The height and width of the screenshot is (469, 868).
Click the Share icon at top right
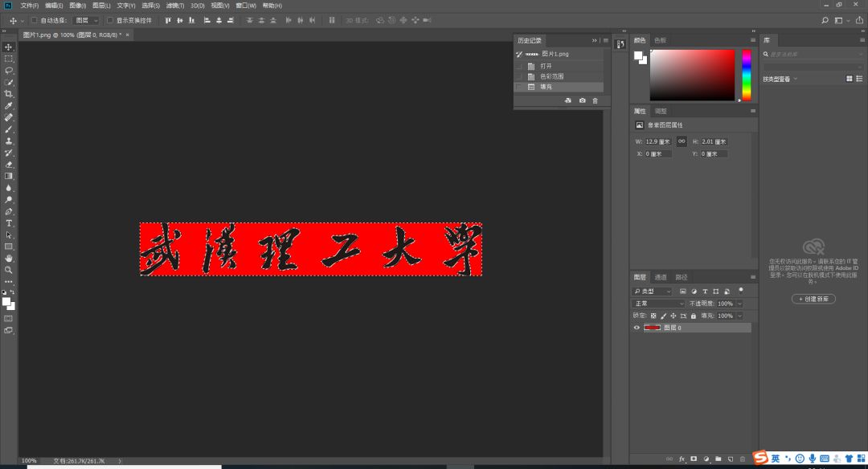pos(859,20)
